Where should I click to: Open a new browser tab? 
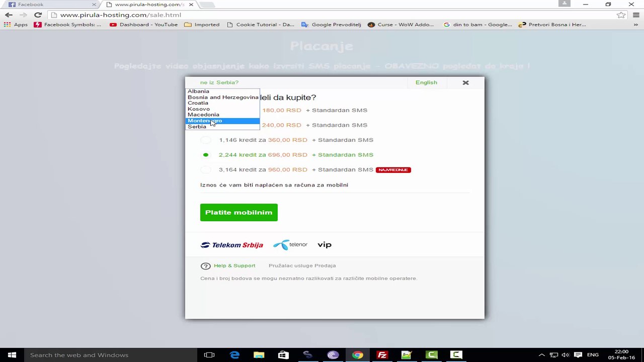click(x=206, y=5)
